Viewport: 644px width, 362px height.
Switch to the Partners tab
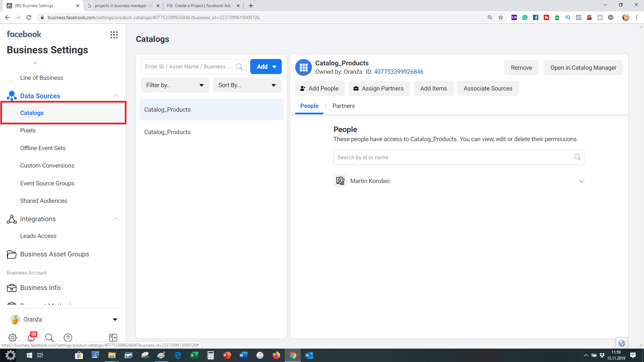pyautogui.click(x=343, y=106)
